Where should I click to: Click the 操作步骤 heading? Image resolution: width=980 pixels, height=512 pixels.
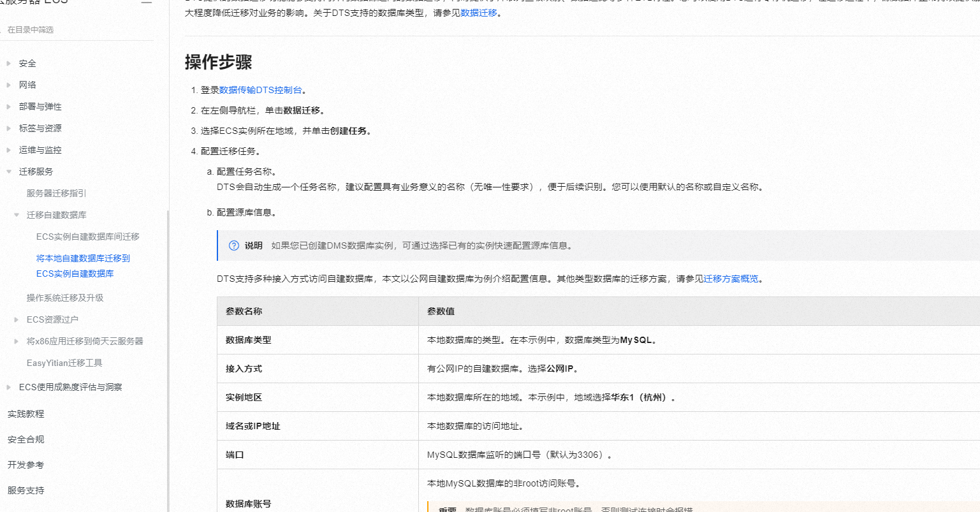click(219, 62)
